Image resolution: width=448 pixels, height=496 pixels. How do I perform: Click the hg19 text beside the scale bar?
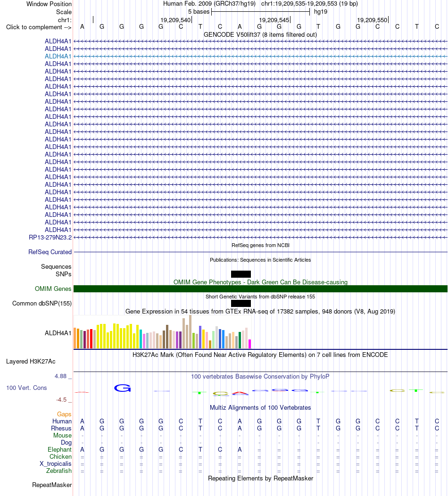[321, 12]
